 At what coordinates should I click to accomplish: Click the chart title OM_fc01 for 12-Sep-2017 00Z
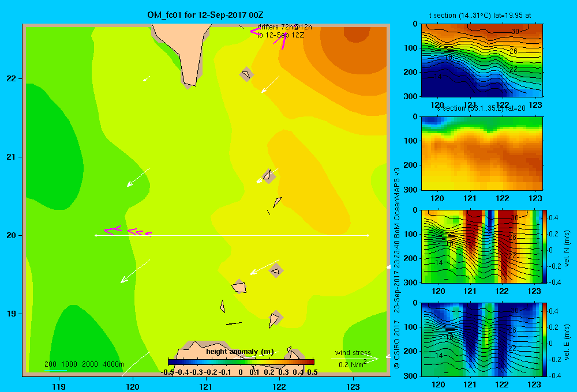(x=205, y=15)
